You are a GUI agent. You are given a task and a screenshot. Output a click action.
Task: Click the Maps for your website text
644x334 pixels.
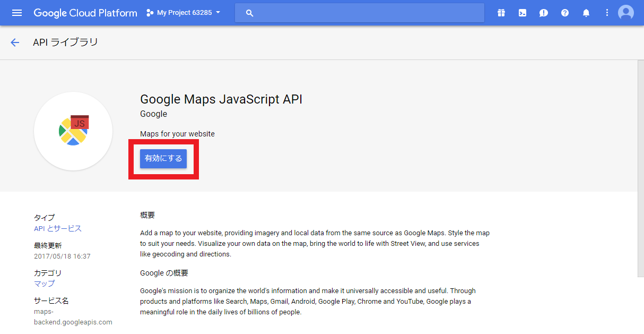coord(177,134)
